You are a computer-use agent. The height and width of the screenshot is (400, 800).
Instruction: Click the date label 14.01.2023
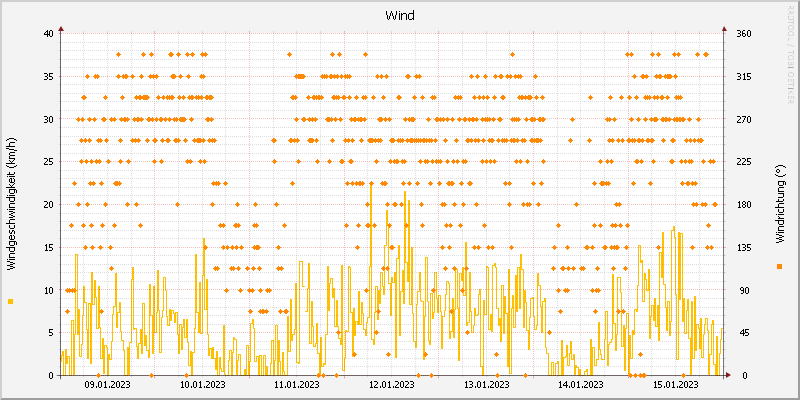point(581,384)
